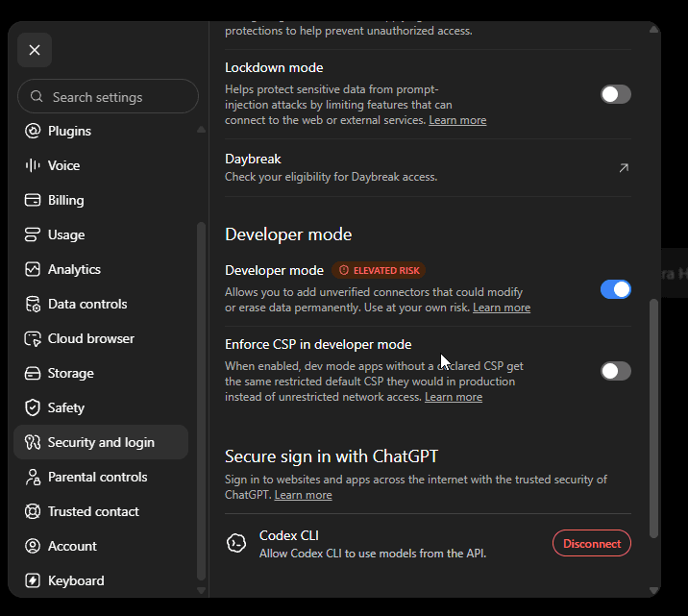Select Data controls in the sidebar
Screen dimensions: 688x616
pos(101,304)
